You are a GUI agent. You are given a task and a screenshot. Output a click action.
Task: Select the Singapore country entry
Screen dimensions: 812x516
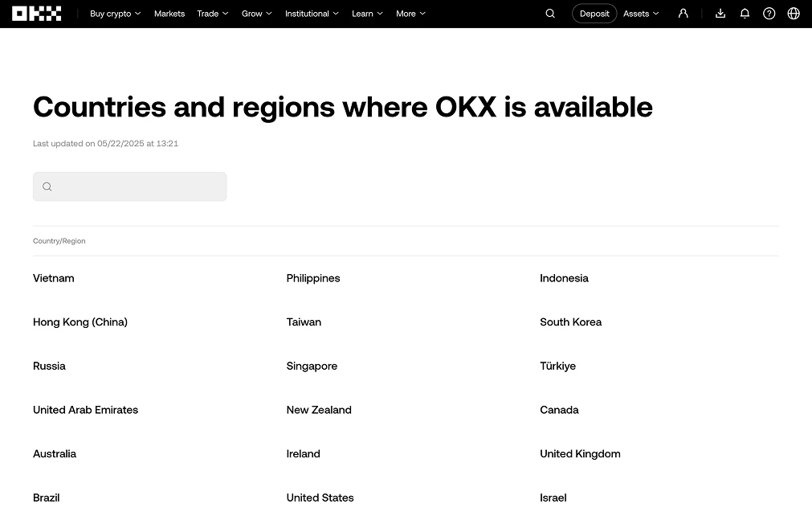(312, 366)
